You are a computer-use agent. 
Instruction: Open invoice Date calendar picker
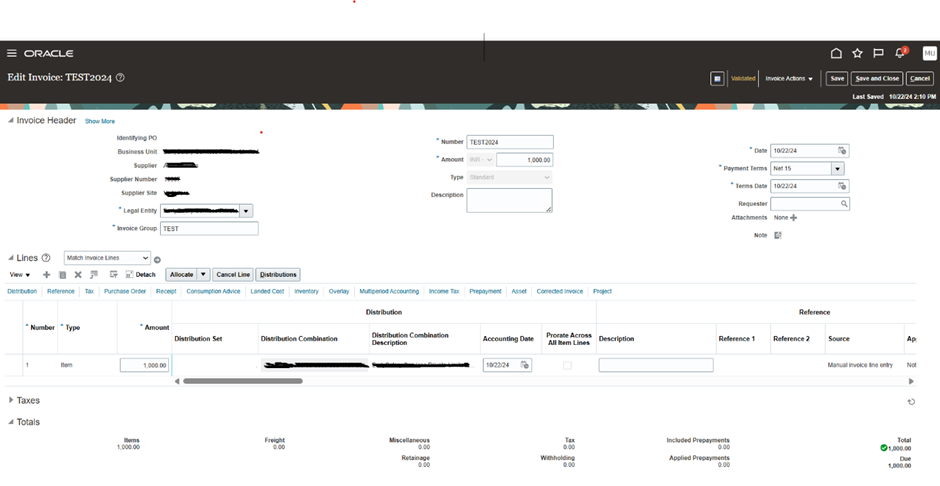[x=842, y=151]
